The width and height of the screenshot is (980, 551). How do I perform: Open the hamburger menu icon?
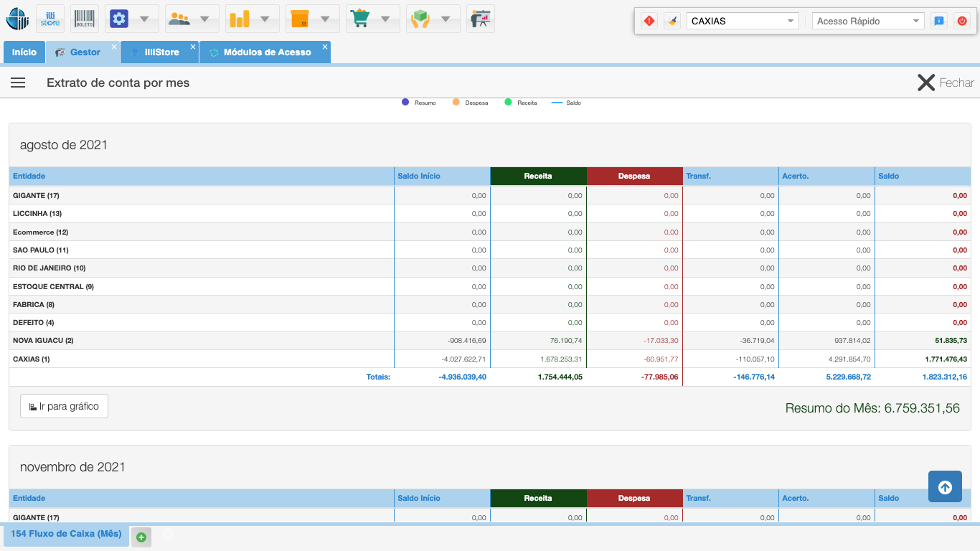click(x=18, y=83)
